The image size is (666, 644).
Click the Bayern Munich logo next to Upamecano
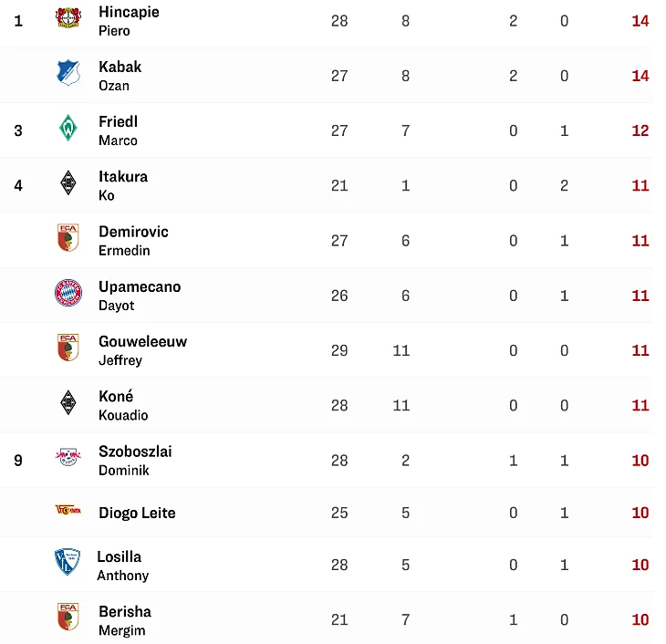(x=68, y=294)
